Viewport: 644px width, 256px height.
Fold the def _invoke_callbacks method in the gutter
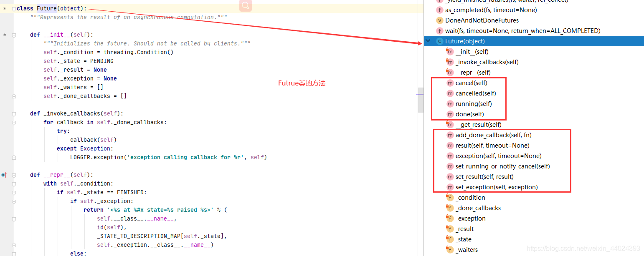[x=14, y=114]
